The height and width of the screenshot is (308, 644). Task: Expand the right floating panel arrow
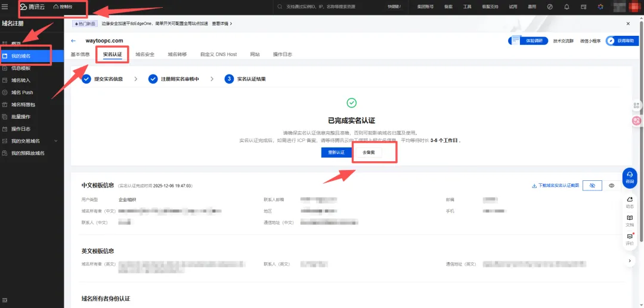(630, 261)
